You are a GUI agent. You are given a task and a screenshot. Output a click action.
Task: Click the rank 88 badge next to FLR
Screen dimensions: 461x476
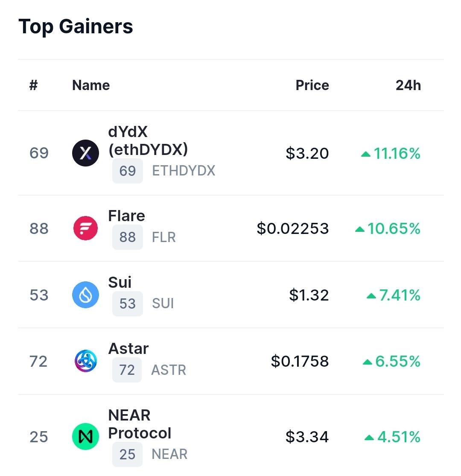click(128, 237)
